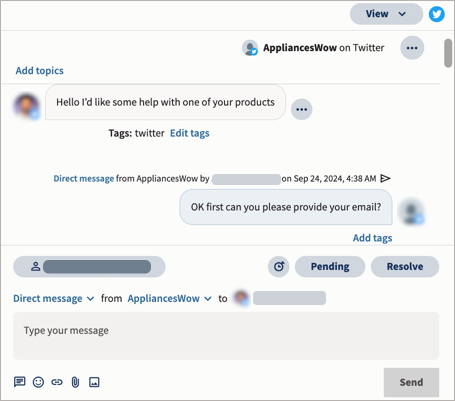Open the Direct message details link
The width and height of the screenshot is (455, 401).
[x=84, y=179]
